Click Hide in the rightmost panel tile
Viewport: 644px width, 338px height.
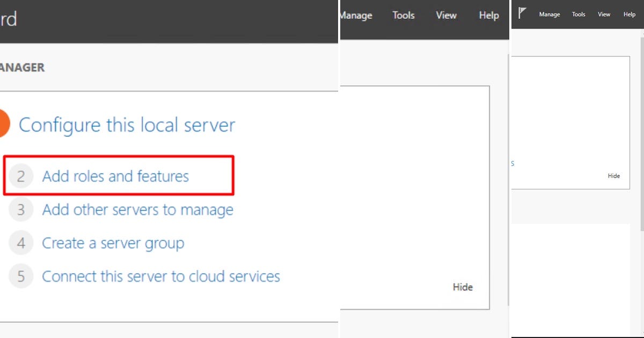(614, 175)
